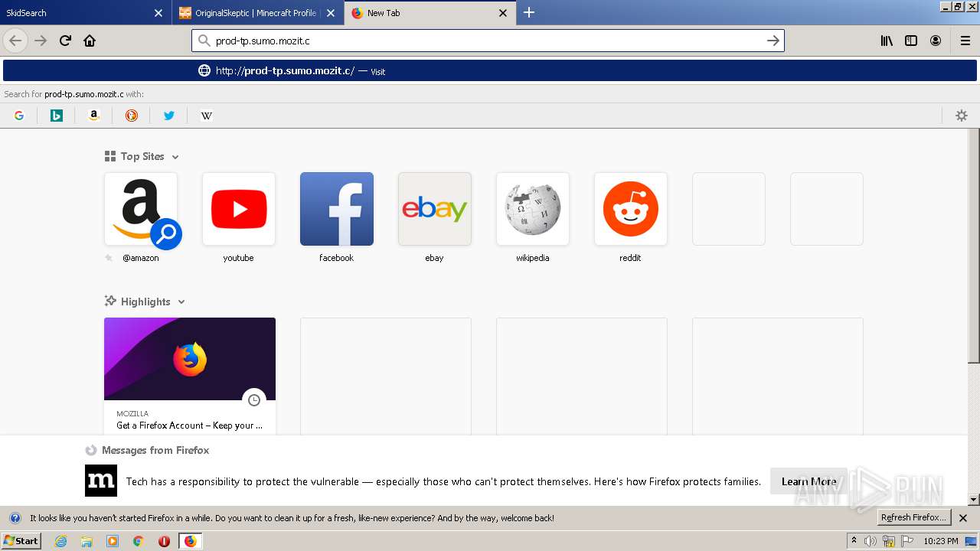Open the Firefox hamburger menu
This screenshot has height=551, width=980.
click(965, 41)
